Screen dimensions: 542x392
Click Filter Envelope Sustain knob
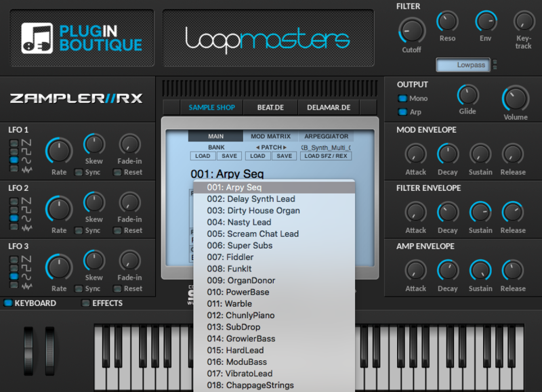tap(480, 212)
